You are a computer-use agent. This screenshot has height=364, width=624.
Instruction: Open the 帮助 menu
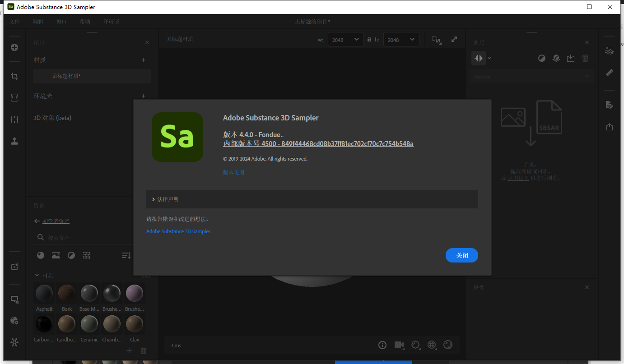pyautogui.click(x=85, y=22)
